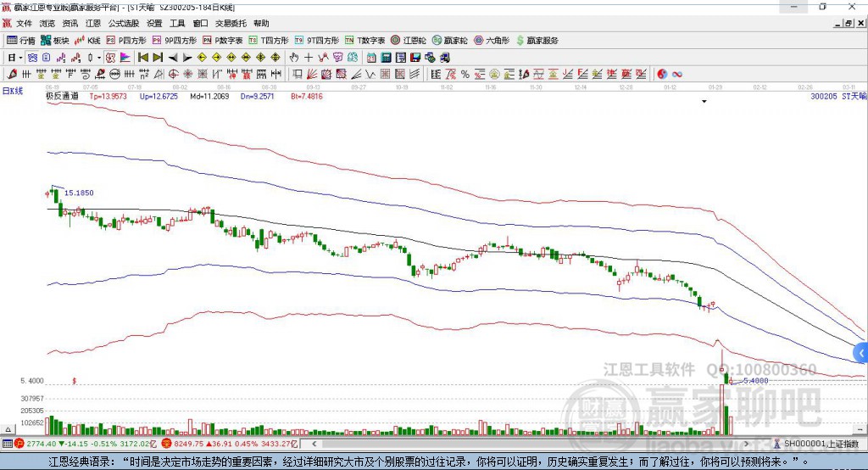Select the hand pan tool

click(293, 58)
